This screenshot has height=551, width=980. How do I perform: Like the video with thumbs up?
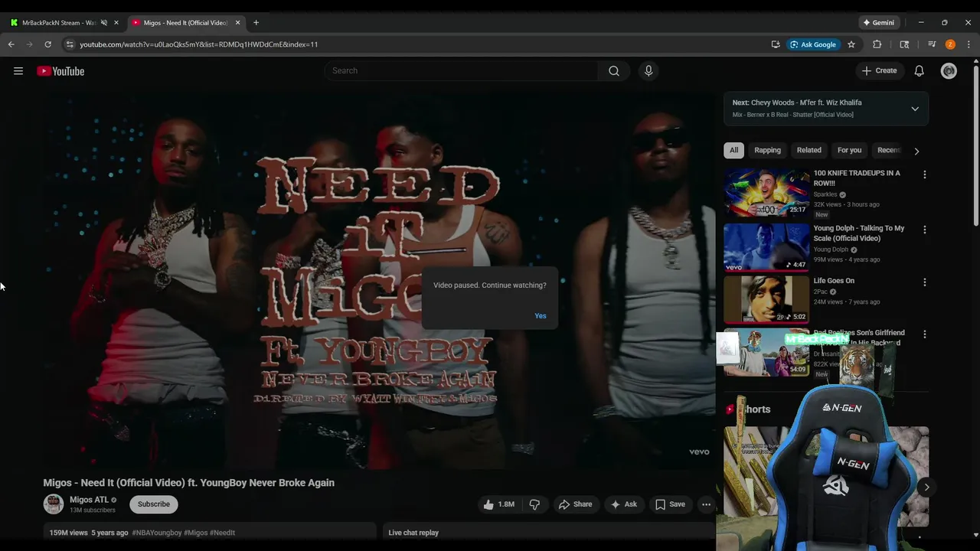498,504
